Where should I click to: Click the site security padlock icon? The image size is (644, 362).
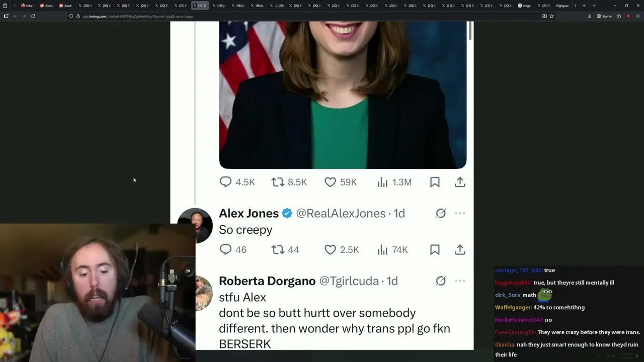[77, 16]
